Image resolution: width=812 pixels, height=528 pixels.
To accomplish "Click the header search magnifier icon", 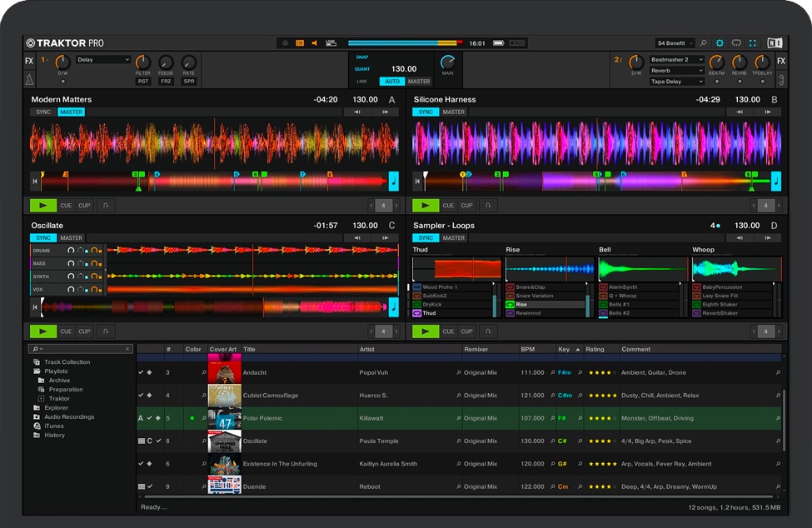I will (704, 42).
